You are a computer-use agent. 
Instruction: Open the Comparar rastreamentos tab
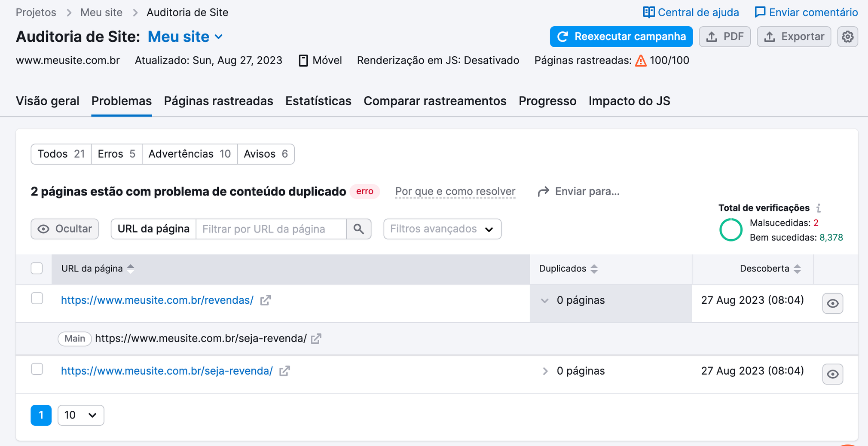(435, 101)
